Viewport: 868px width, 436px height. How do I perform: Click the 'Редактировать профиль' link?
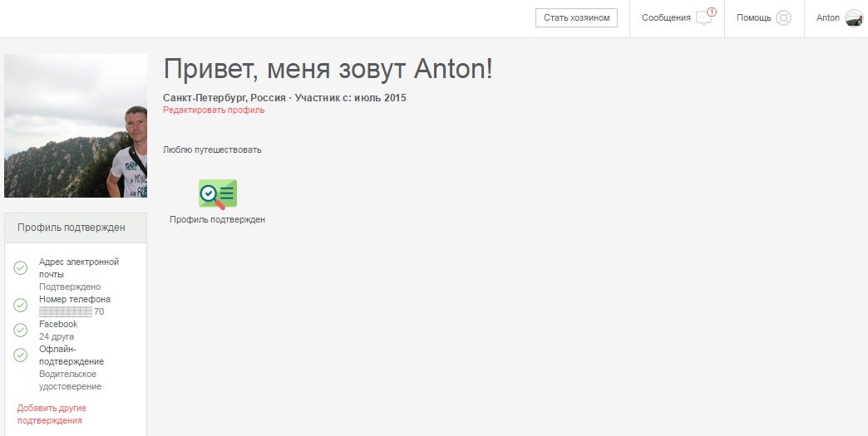(x=214, y=110)
